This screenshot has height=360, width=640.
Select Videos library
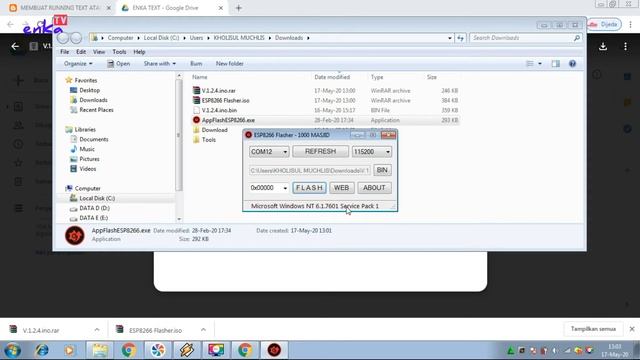88,169
